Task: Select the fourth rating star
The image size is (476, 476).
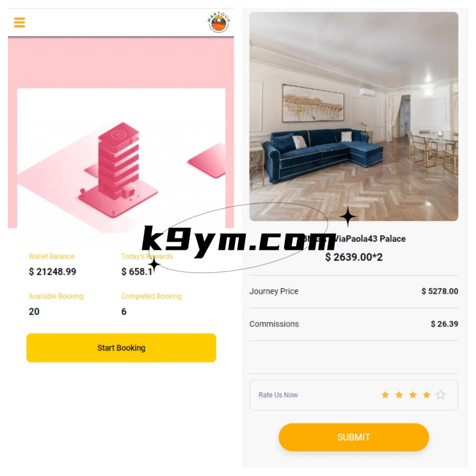Action: (x=427, y=395)
